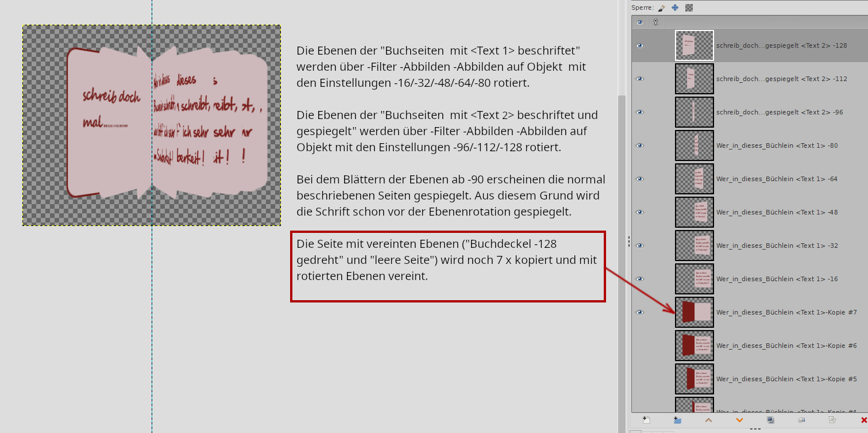The height and width of the screenshot is (433, 868).
Task: Hide the '<Text 1> -64' layer
Action: coord(639,179)
